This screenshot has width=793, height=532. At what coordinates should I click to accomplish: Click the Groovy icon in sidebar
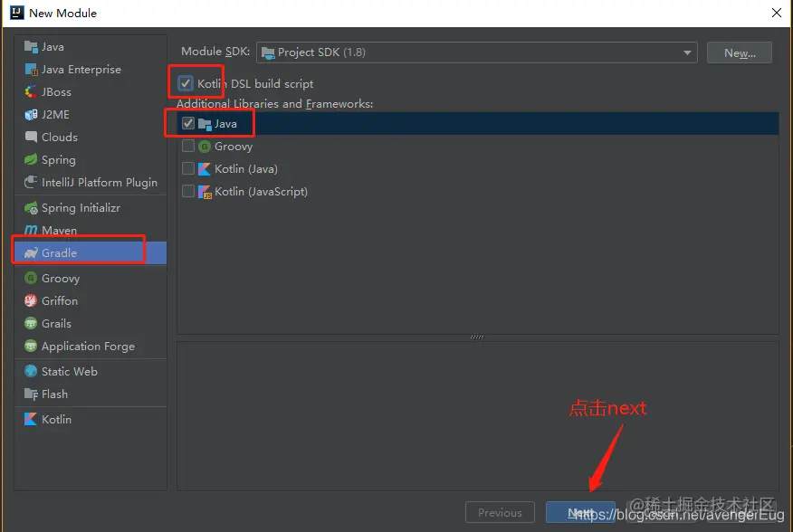[31, 278]
